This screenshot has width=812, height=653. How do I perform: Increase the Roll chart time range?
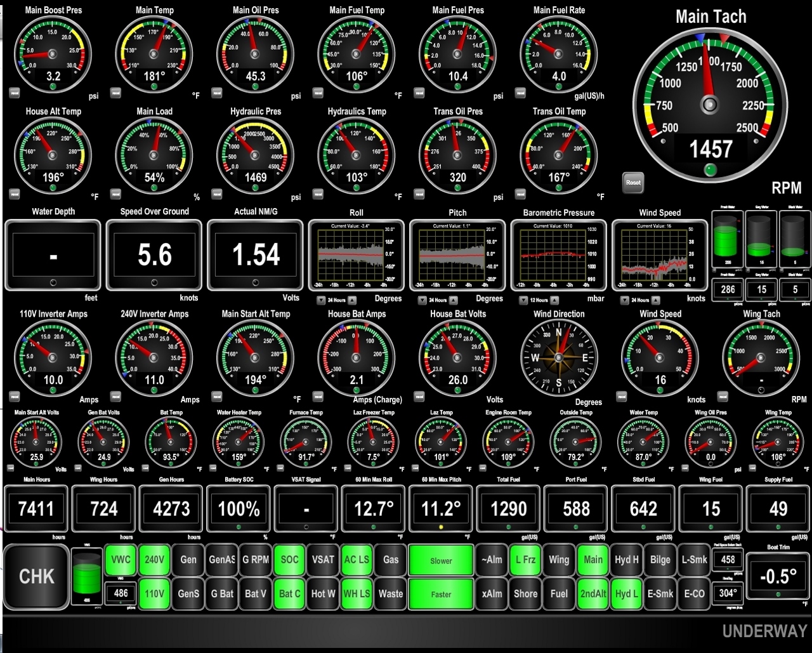(352, 300)
